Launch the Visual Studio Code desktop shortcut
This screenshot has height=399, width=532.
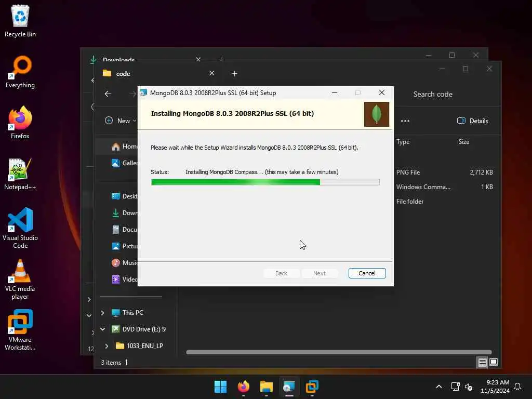(20, 228)
